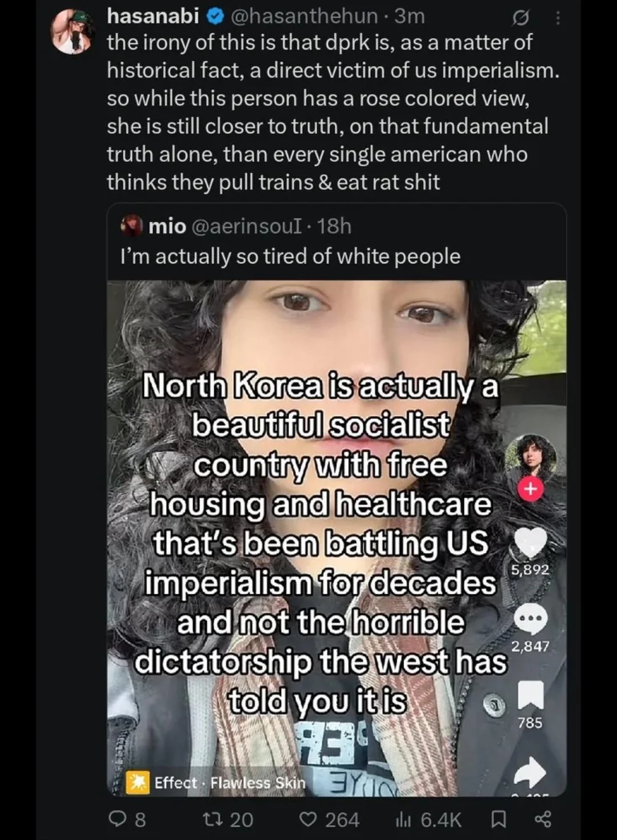Bookmark the hasanabi tweet
The image size is (617, 840).
(499, 820)
